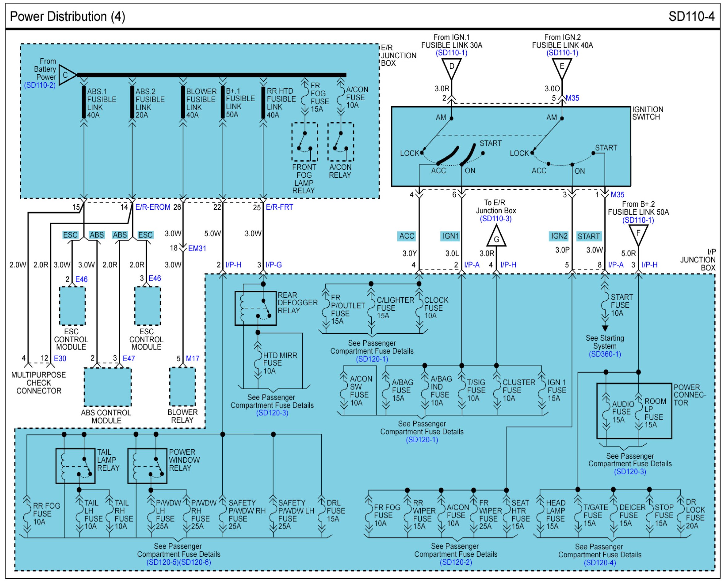Click the ABS Control Module box

click(107, 387)
